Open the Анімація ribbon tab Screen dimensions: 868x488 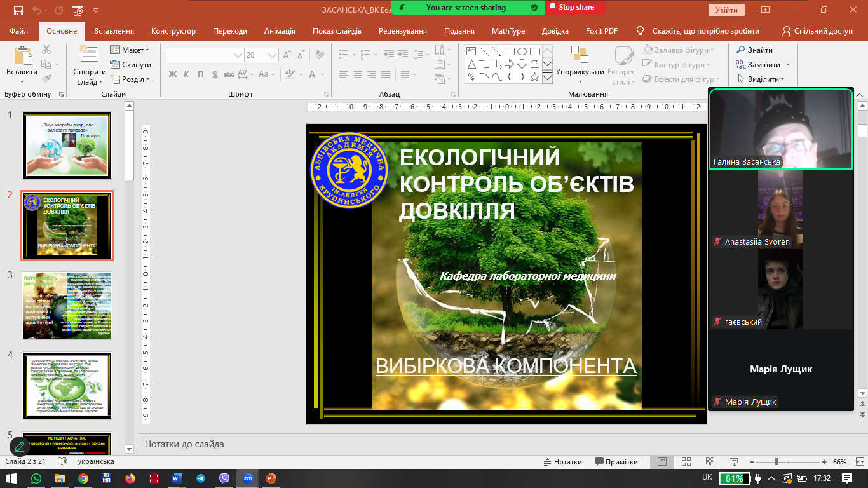click(280, 31)
